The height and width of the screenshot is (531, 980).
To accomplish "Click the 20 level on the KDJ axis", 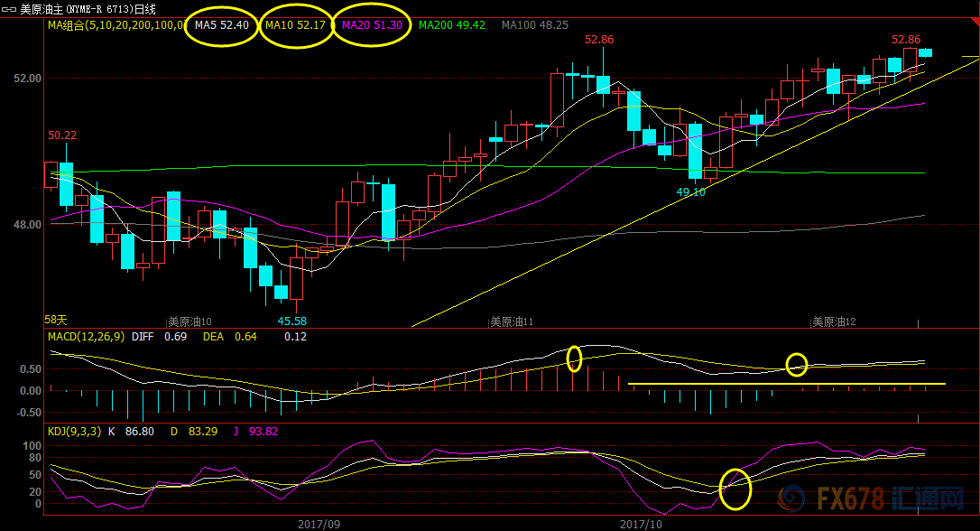I will point(35,491).
